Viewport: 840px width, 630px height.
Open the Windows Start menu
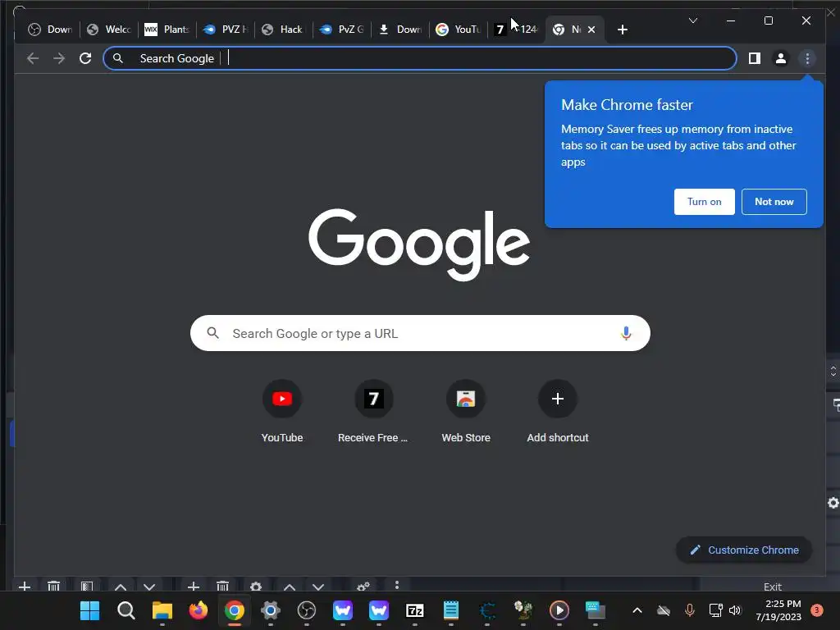tap(89, 610)
